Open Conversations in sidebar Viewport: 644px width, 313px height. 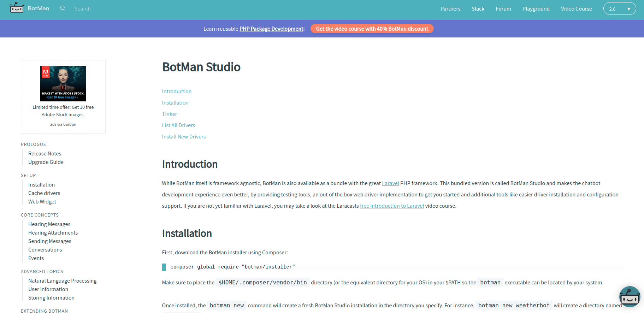pyautogui.click(x=45, y=250)
